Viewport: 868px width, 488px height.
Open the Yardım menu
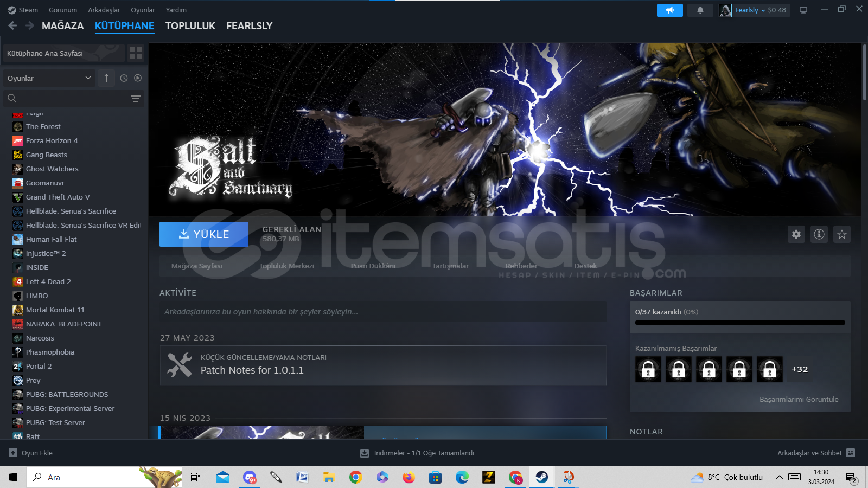[x=176, y=10]
